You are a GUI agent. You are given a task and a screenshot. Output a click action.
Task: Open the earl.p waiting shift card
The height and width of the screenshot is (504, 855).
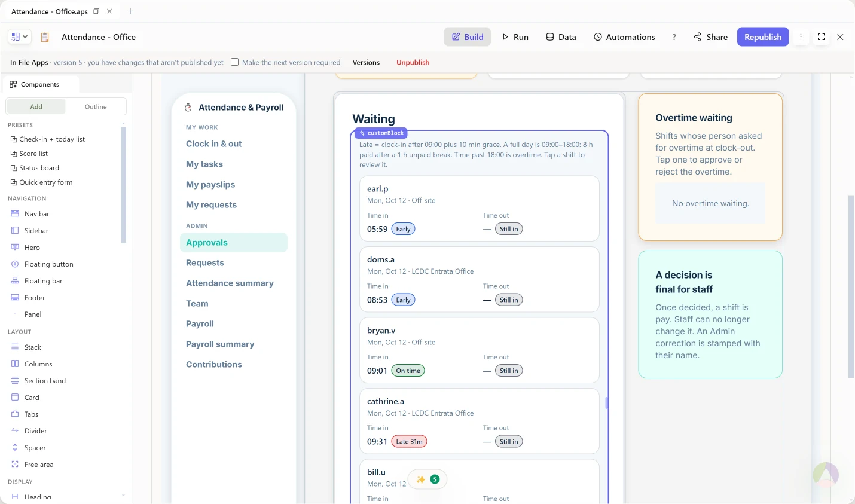tap(480, 209)
